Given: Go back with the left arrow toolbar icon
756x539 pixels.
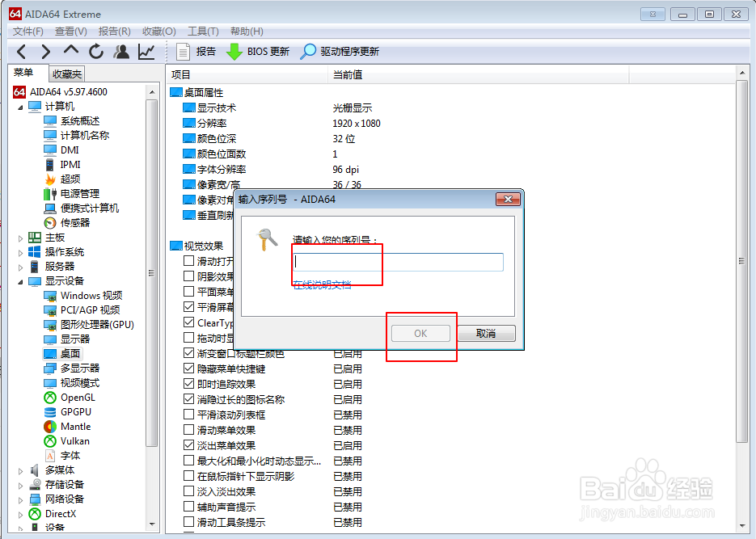Looking at the screenshot, I should pos(22,52).
